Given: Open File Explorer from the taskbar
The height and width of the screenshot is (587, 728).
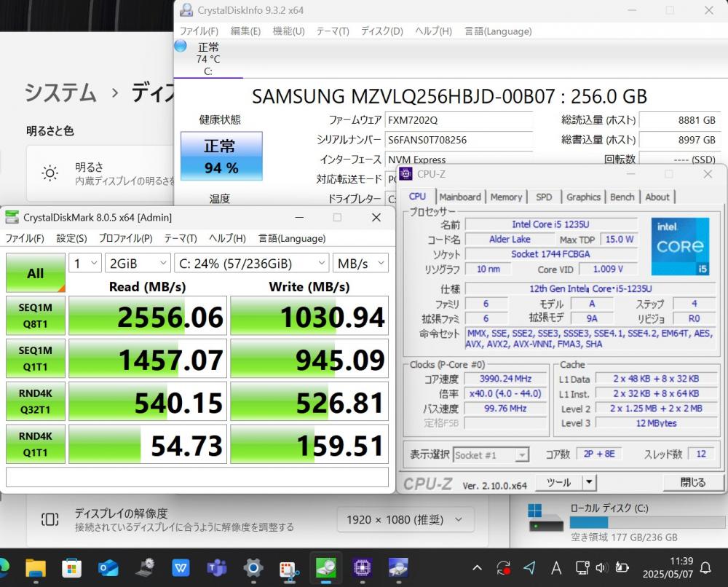Looking at the screenshot, I should tap(35, 567).
